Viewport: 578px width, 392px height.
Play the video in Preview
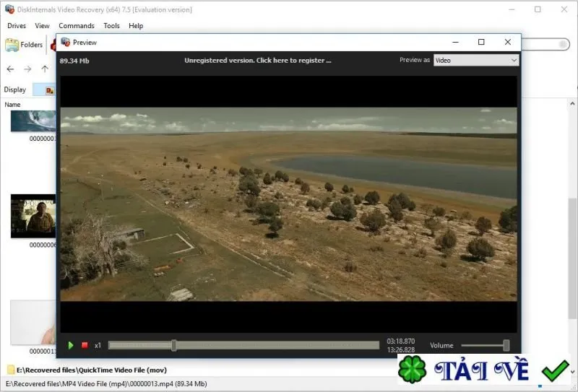coord(71,345)
